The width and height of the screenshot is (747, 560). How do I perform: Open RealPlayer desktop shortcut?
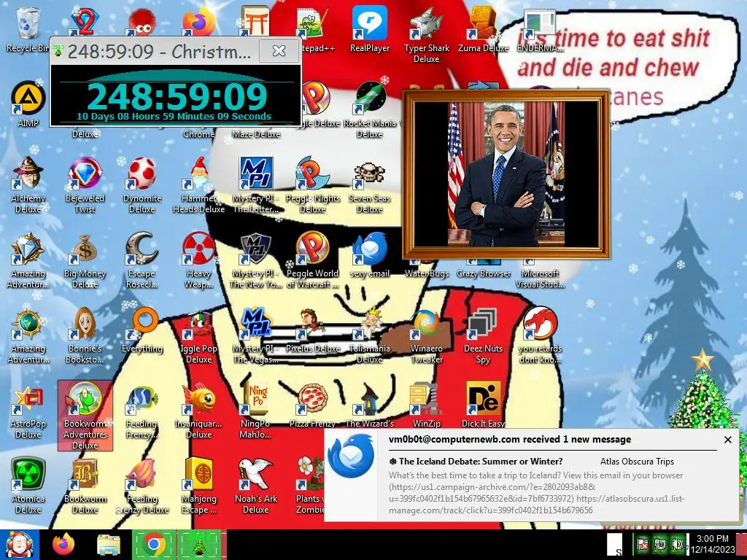click(x=369, y=29)
